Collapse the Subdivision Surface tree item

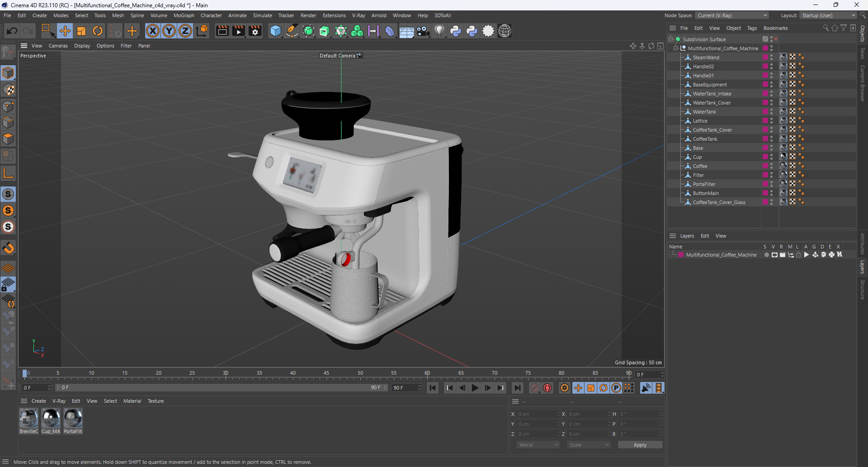tap(671, 39)
